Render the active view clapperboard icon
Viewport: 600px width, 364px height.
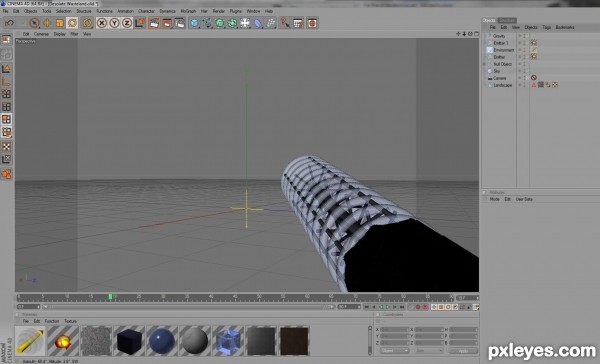point(154,23)
